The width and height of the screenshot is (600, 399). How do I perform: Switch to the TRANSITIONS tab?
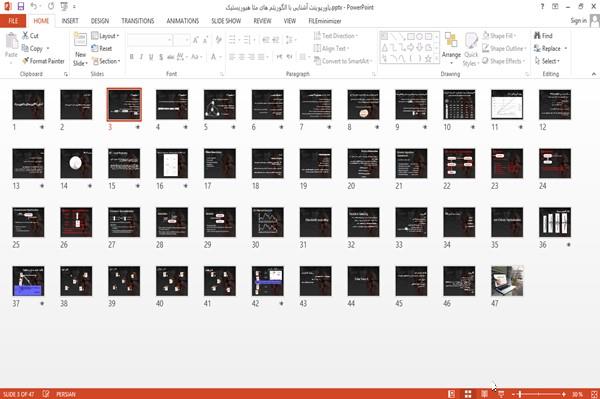click(138, 21)
